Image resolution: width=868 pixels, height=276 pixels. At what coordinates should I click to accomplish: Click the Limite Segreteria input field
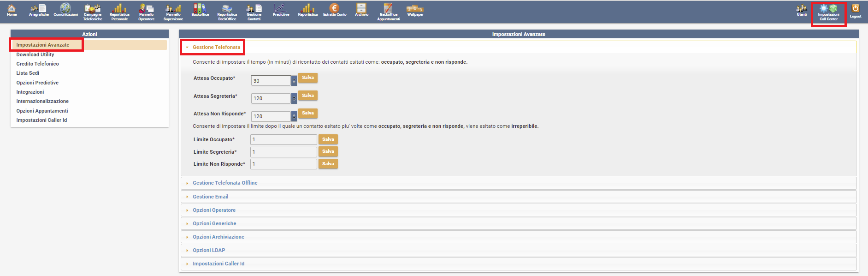pyautogui.click(x=283, y=152)
